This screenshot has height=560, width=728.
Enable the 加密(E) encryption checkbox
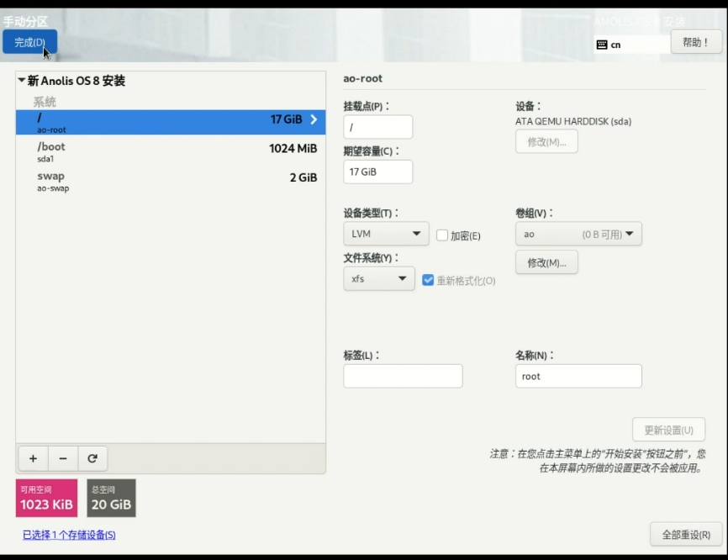coord(441,235)
